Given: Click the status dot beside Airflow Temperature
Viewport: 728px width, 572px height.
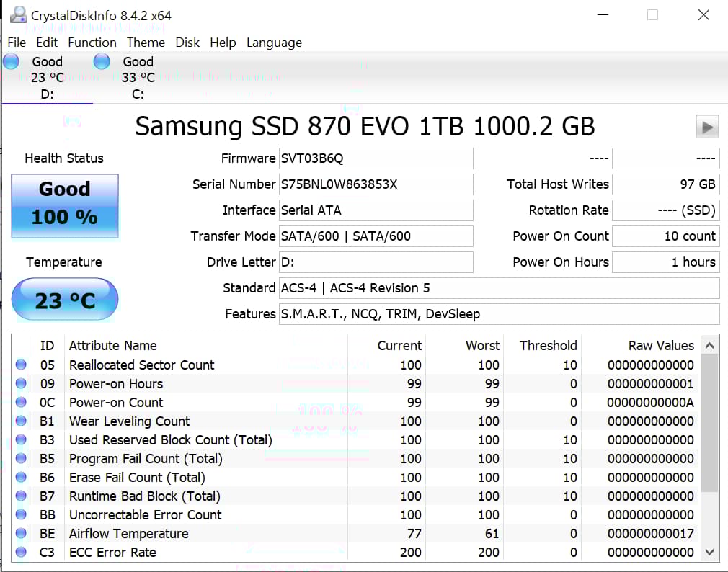Looking at the screenshot, I should 21,534.
